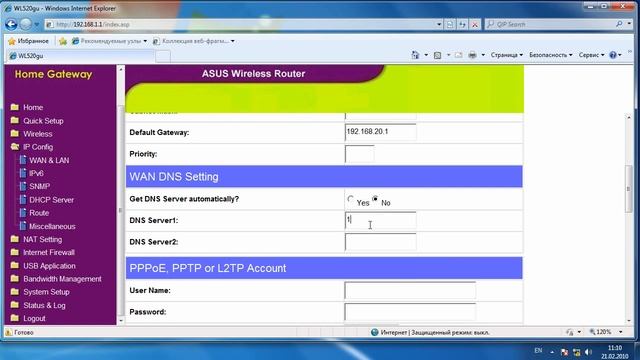The height and width of the screenshot is (360, 640).
Task: Open Route settings page
Action: click(39, 213)
